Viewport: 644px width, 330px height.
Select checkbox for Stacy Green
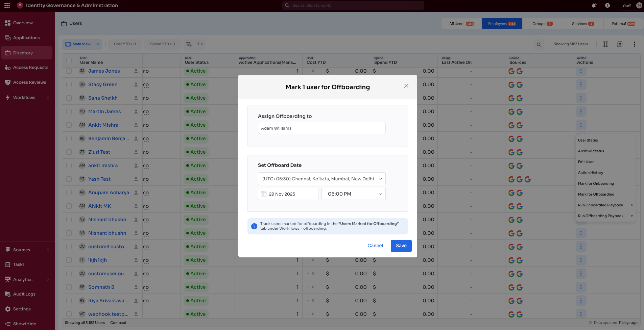[69, 84]
